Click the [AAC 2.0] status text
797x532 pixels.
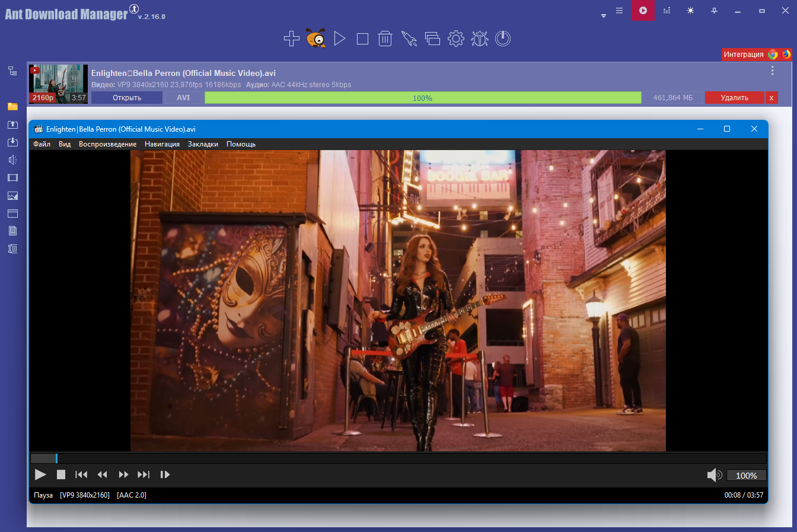pos(132,495)
